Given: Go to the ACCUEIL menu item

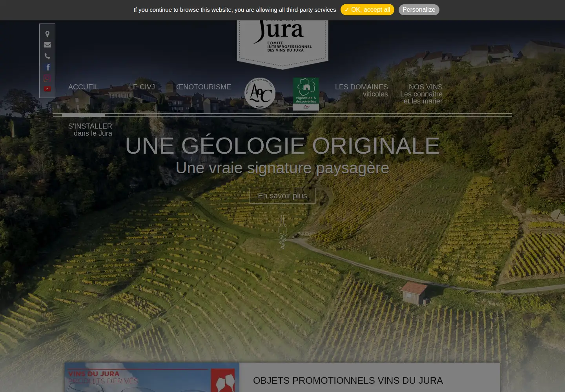Looking at the screenshot, I should point(84,87).
